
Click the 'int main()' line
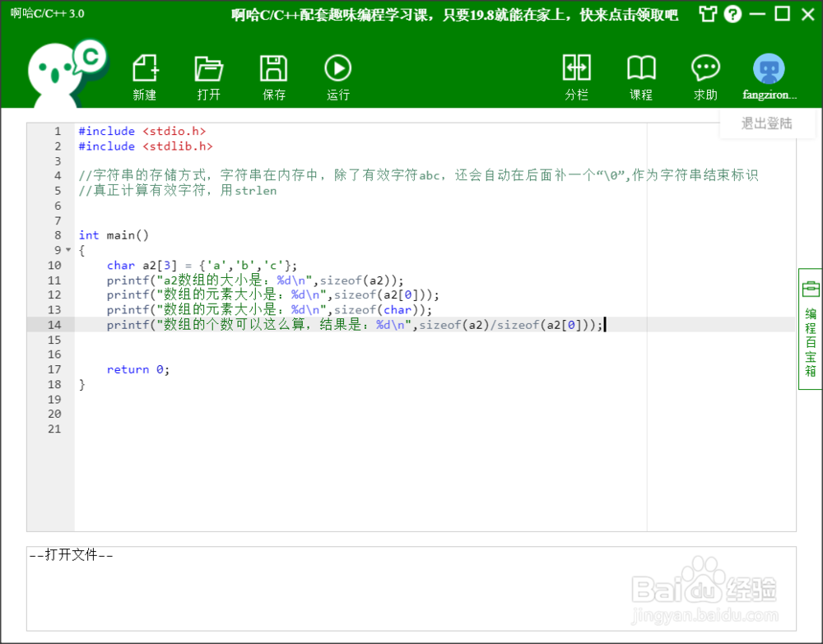tap(114, 235)
